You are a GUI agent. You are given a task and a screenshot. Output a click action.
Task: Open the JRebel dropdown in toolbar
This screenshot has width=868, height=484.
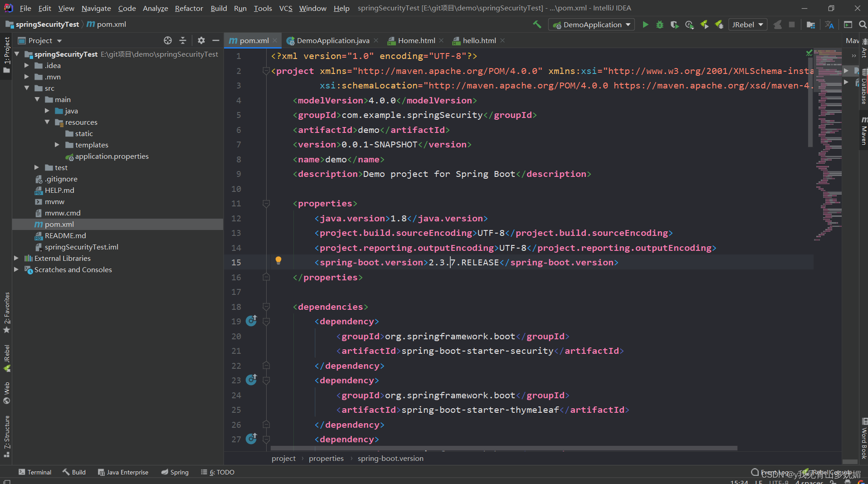747,24
